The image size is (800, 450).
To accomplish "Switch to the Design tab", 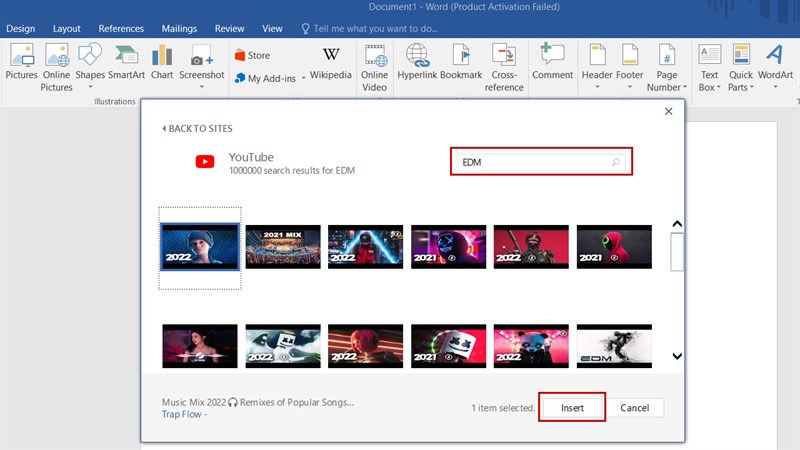I will (20, 29).
